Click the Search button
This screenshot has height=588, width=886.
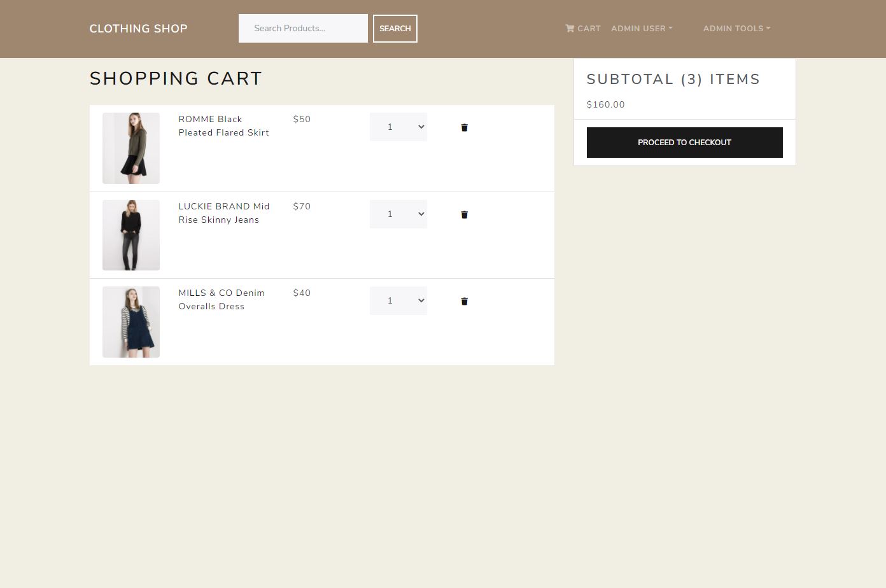coord(395,29)
